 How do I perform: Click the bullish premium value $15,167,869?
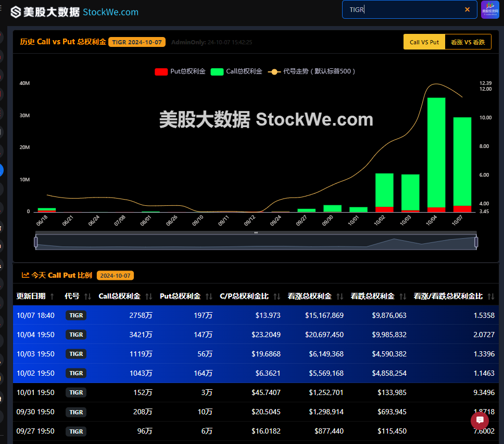[324, 315]
